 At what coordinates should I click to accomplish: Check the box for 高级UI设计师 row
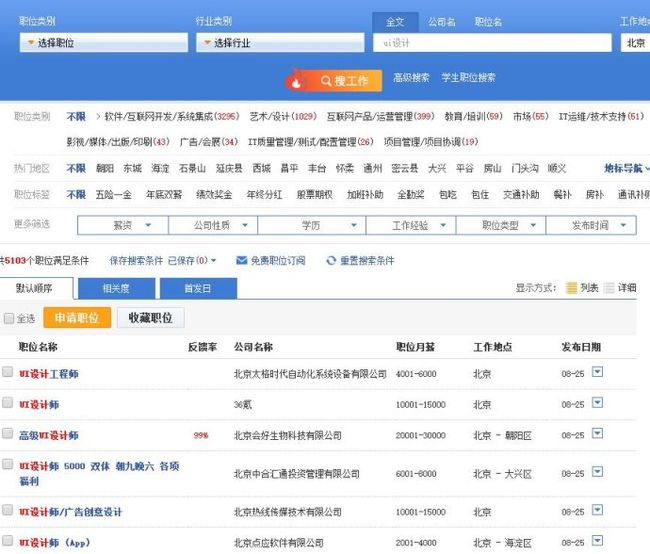pyautogui.click(x=7, y=433)
